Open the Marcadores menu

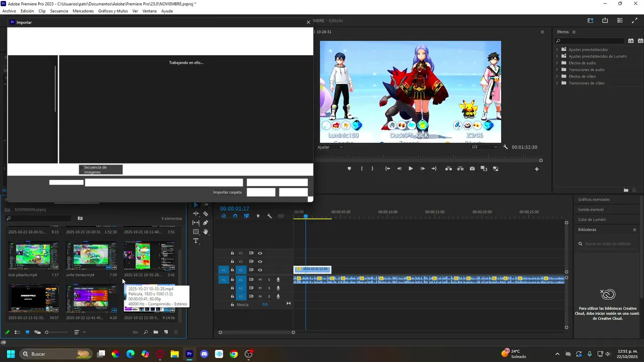point(83,11)
